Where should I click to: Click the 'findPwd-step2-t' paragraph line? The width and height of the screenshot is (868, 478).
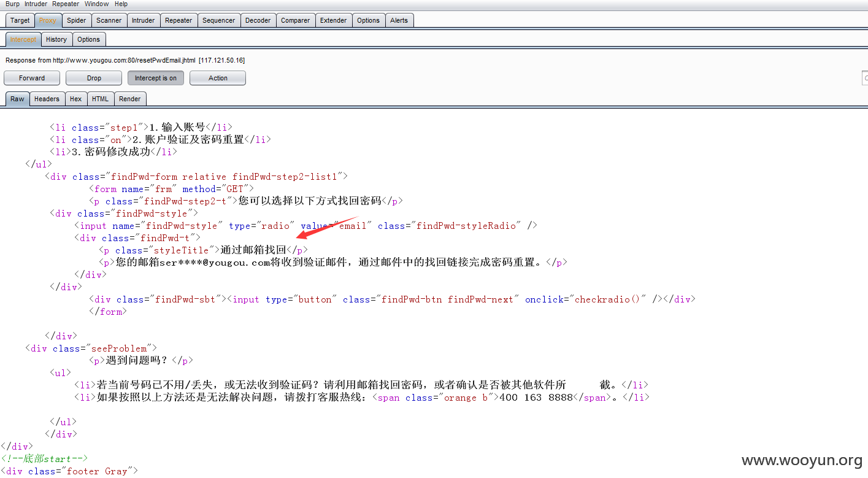pyautogui.click(x=246, y=201)
